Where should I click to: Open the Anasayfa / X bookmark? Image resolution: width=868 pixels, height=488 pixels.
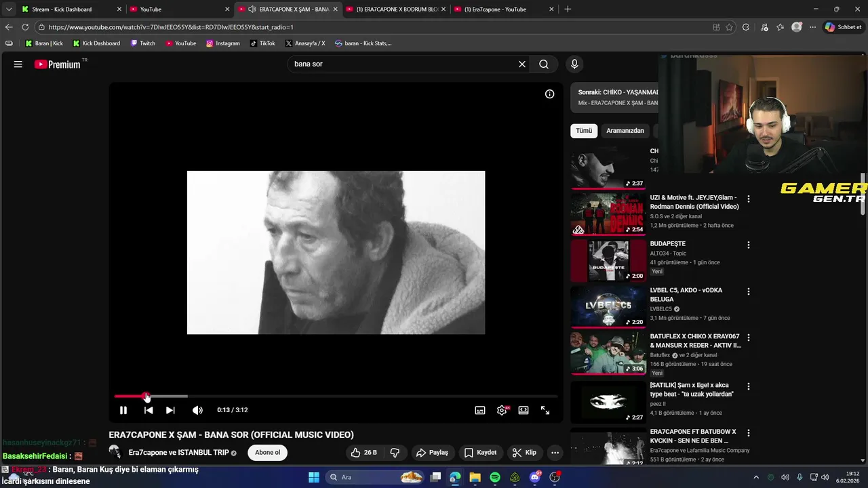305,43
